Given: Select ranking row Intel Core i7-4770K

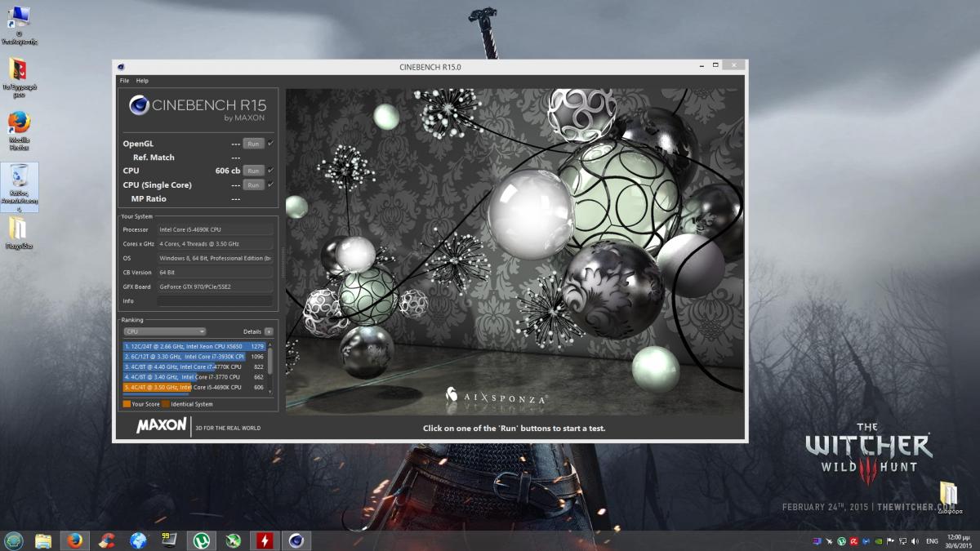Looking at the screenshot, I should click(x=194, y=367).
